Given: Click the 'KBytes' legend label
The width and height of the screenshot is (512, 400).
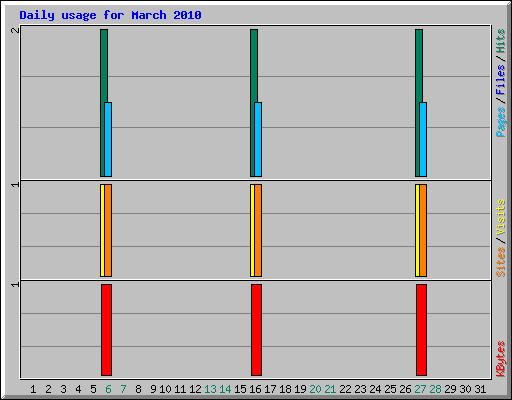Looking at the screenshot, I should pos(501,359).
